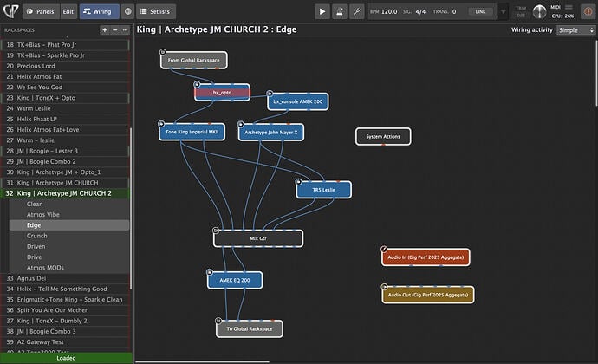Select the To Global Rackspace block
Image resolution: width=598 pixels, height=364 pixels.
coord(250,328)
